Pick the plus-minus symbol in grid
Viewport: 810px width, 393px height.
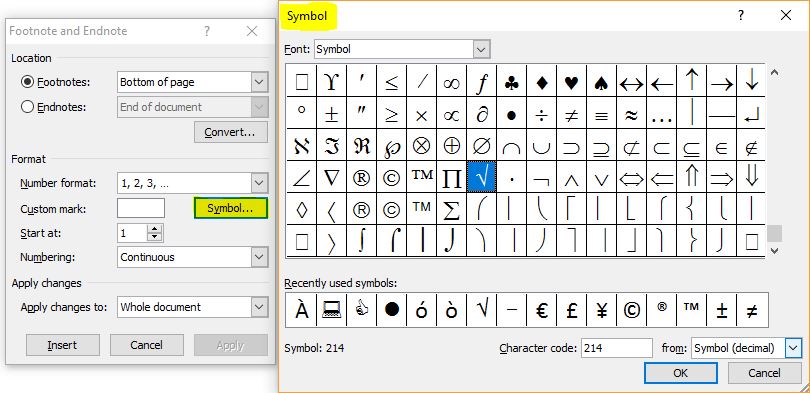(x=332, y=113)
